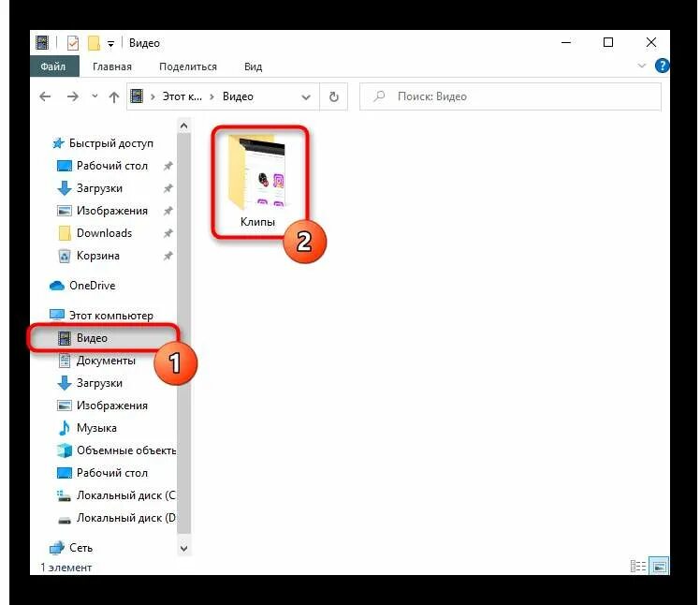Click the OneDrive cloud icon
Screen dimensions: 700x605
57,286
